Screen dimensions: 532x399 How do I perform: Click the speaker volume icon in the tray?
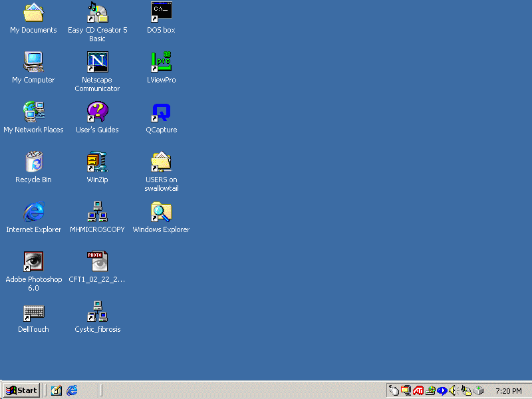454,390
